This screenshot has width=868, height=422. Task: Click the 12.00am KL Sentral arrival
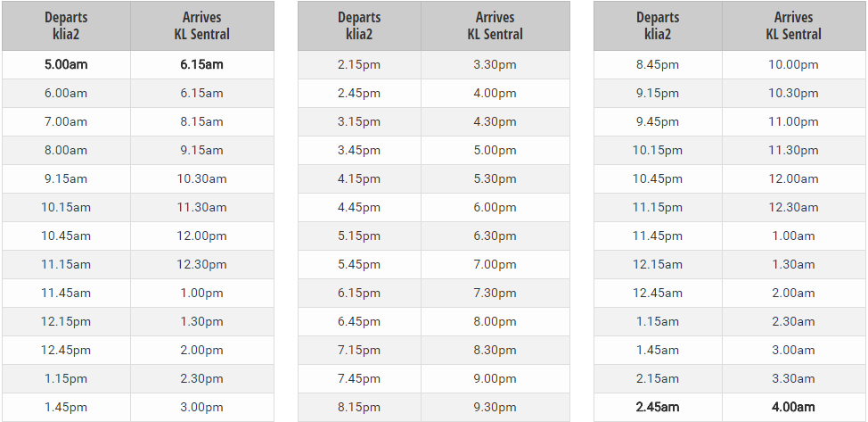click(x=793, y=178)
